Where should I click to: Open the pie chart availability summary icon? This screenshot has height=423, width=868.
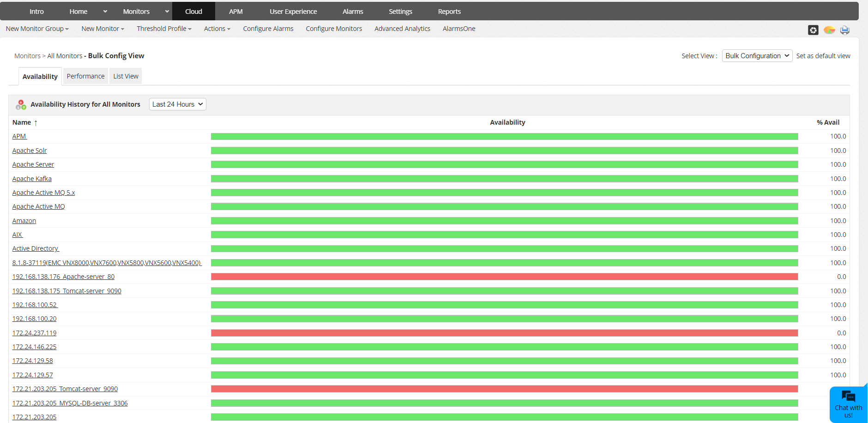click(x=830, y=30)
